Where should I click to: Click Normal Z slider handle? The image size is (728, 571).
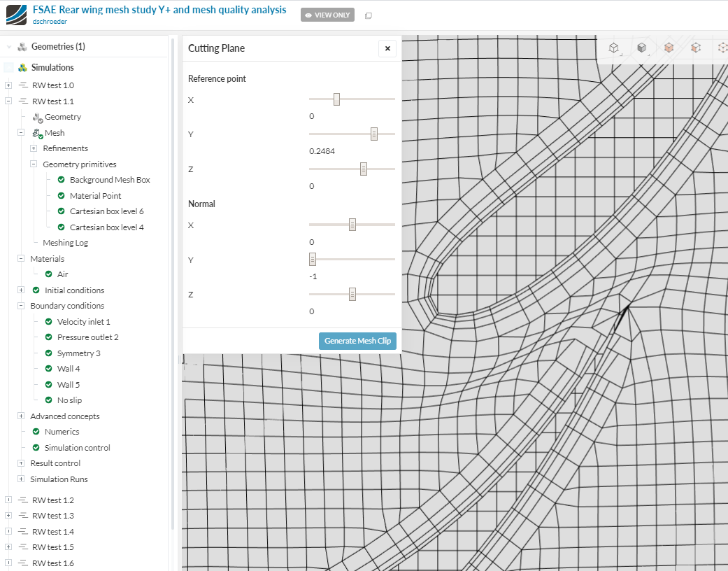point(352,294)
